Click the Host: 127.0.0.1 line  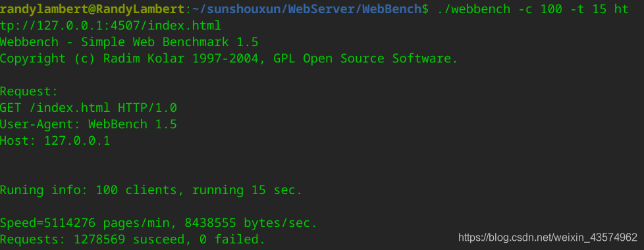(x=55, y=141)
